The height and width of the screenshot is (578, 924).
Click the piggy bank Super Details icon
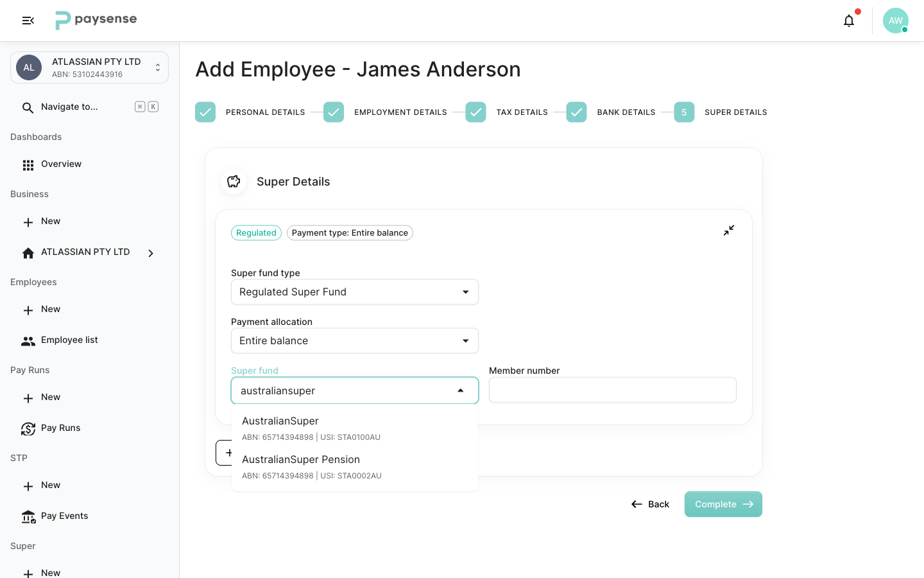point(234,182)
